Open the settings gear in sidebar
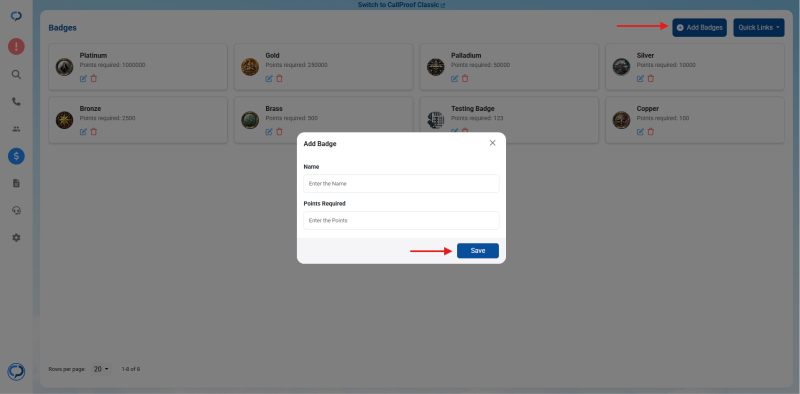 point(16,238)
